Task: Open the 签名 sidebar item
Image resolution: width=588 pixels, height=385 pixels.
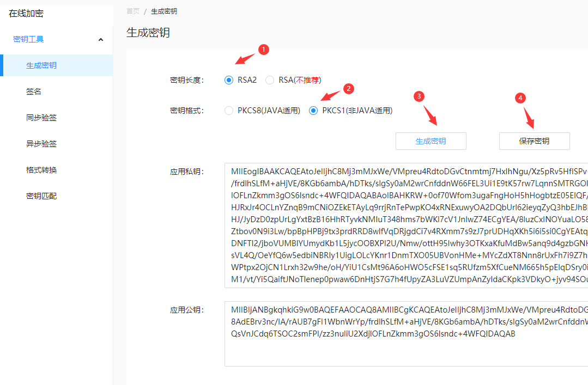Action: [x=34, y=91]
